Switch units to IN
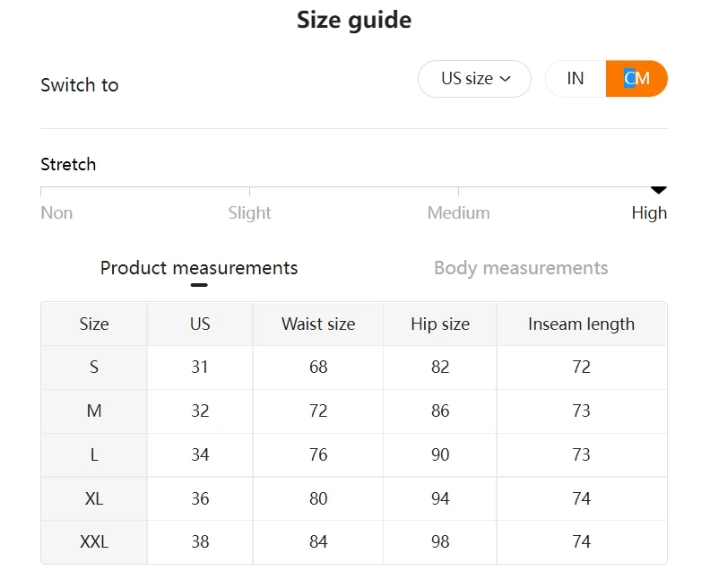The height and width of the screenshot is (588, 710). click(576, 79)
